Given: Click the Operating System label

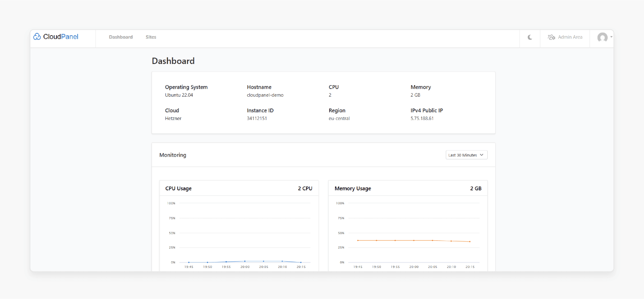Looking at the screenshot, I should 186,87.
